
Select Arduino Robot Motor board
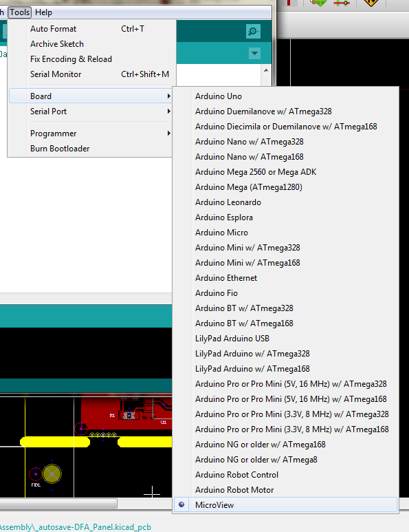285,490
